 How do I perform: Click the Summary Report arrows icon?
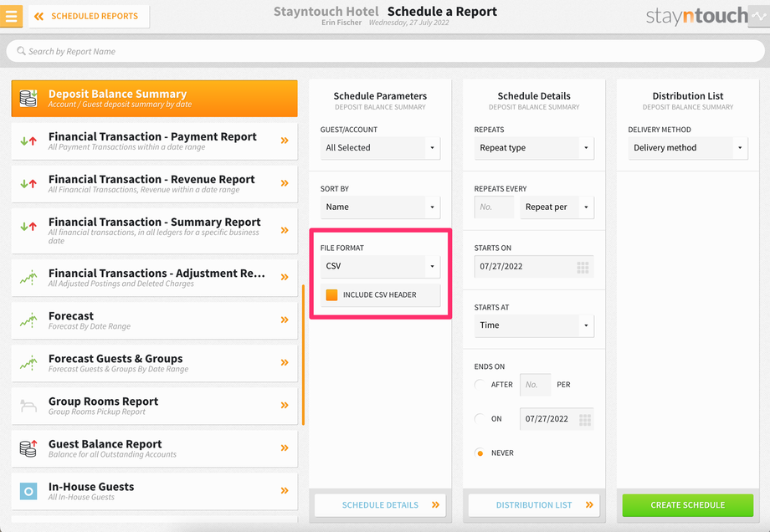pyautogui.click(x=28, y=226)
